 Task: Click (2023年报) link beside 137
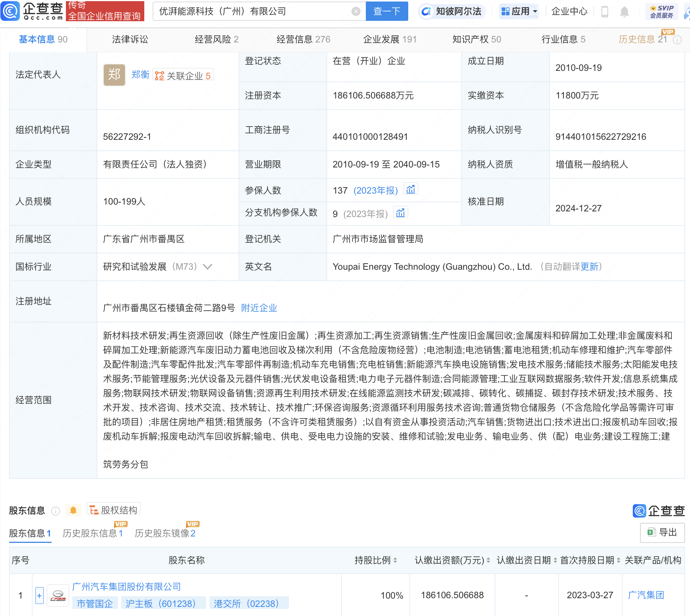(376, 191)
